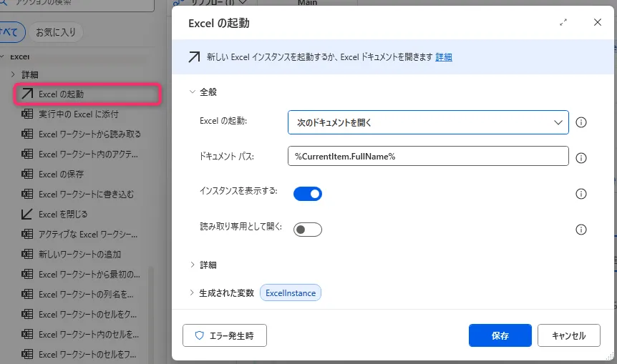Click info icon for 読み取り専用として開く

click(581, 230)
